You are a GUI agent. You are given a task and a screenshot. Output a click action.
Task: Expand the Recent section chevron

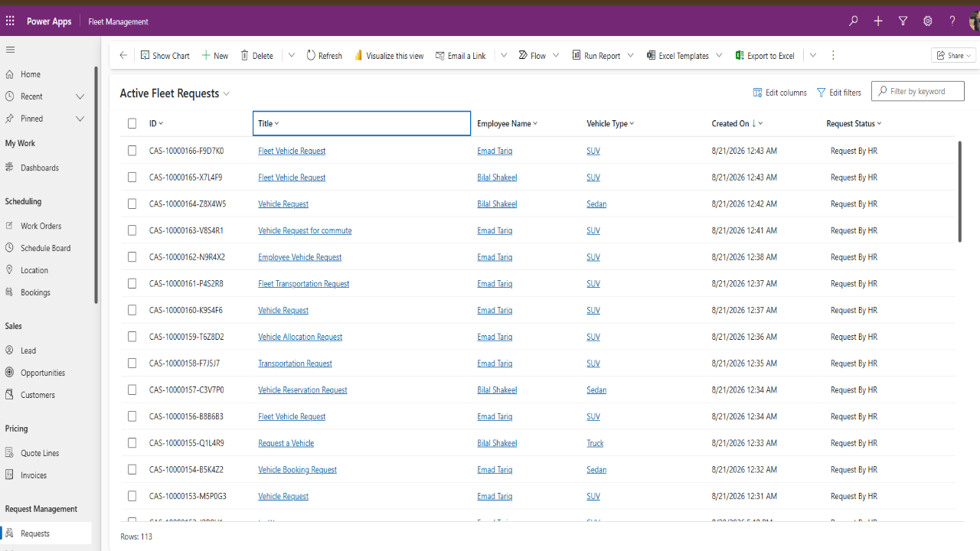pyautogui.click(x=80, y=96)
